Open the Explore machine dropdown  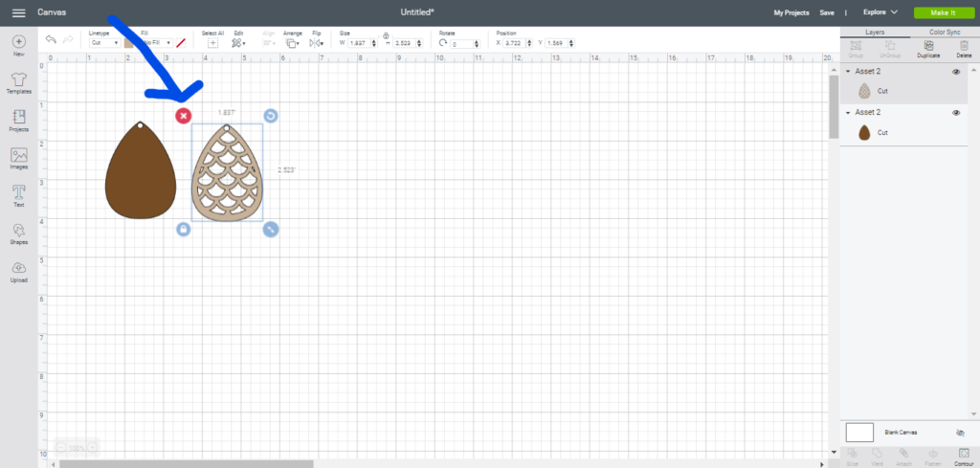click(x=880, y=12)
